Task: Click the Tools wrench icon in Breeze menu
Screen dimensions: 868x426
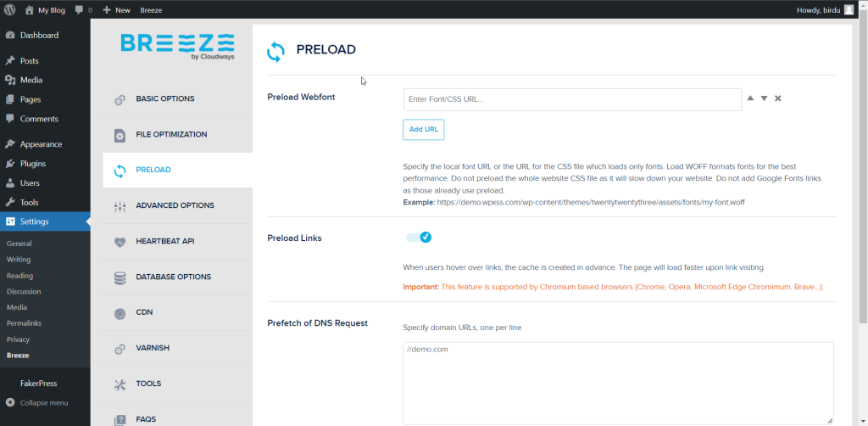Action: [120, 384]
